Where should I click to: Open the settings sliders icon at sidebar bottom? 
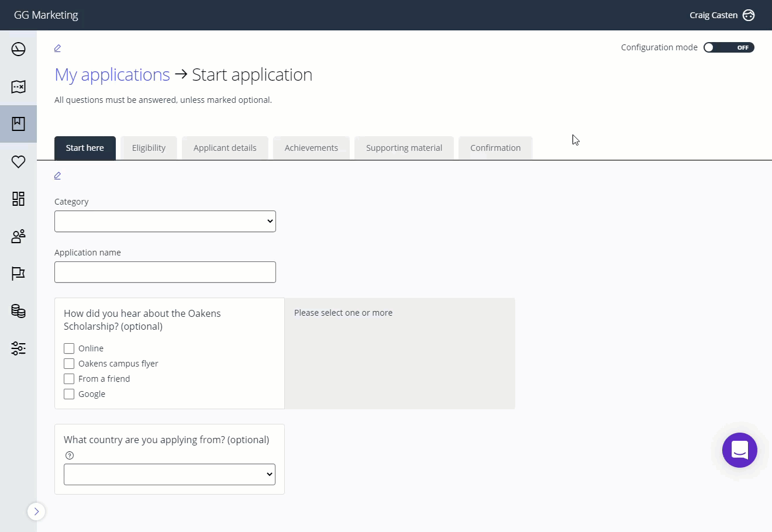tap(18, 348)
